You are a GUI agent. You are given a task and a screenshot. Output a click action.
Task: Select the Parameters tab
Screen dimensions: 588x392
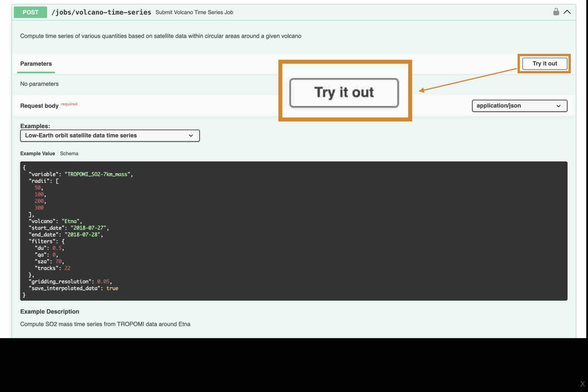(x=36, y=64)
